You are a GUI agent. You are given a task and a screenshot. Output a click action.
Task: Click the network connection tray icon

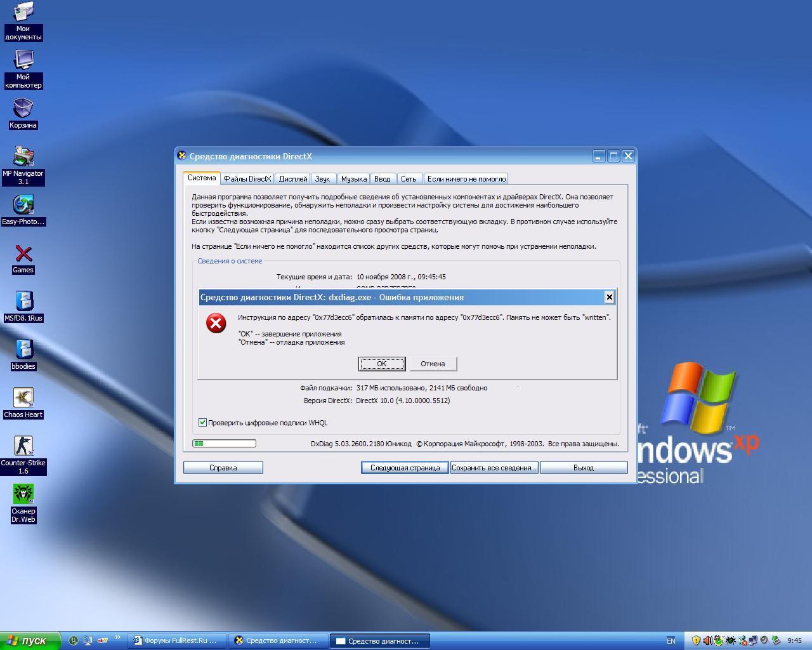pyautogui.click(x=753, y=640)
